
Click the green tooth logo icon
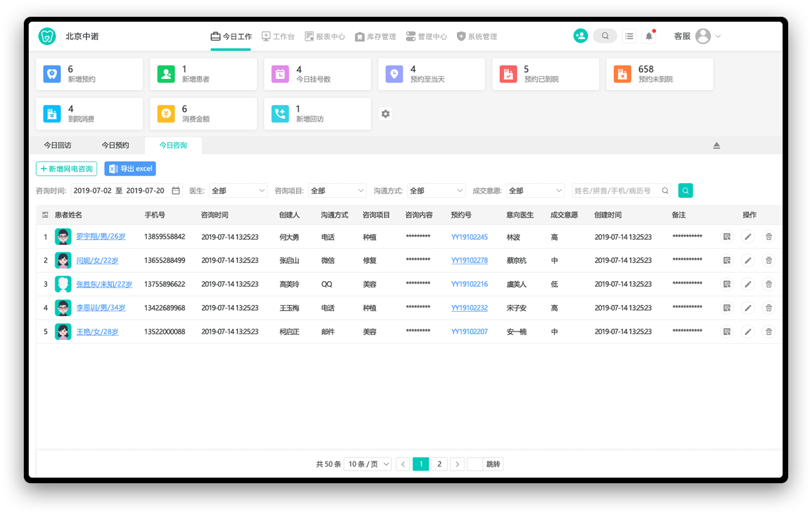[x=47, y=36]
